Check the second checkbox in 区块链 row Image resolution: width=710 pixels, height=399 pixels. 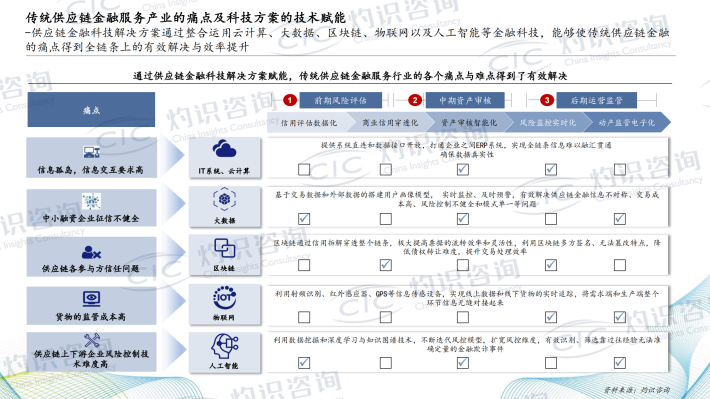pyautogui.click(x=385, y=264)
